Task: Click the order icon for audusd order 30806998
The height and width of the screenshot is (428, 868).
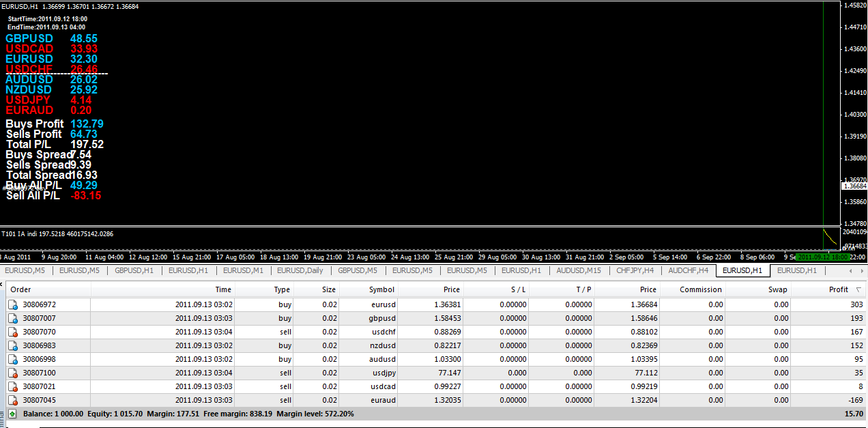Action: pyautogui.click(x=13, y=359)
